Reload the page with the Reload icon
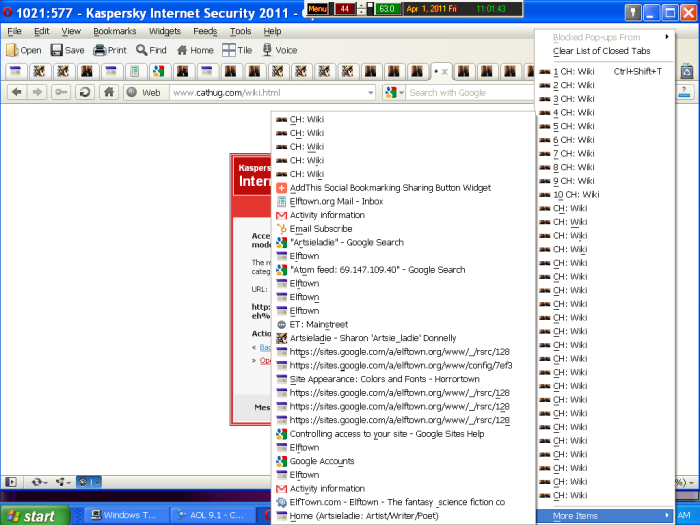 84,92
